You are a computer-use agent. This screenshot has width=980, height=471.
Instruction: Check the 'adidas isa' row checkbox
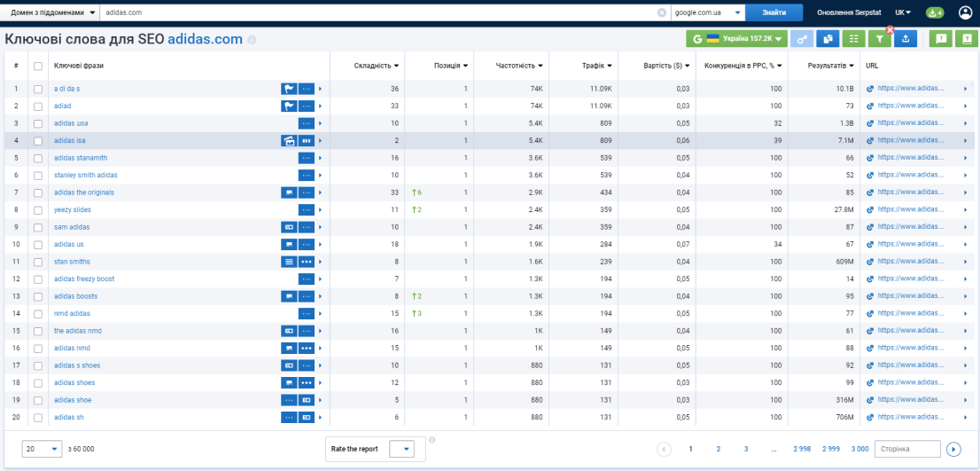[38, 141]
